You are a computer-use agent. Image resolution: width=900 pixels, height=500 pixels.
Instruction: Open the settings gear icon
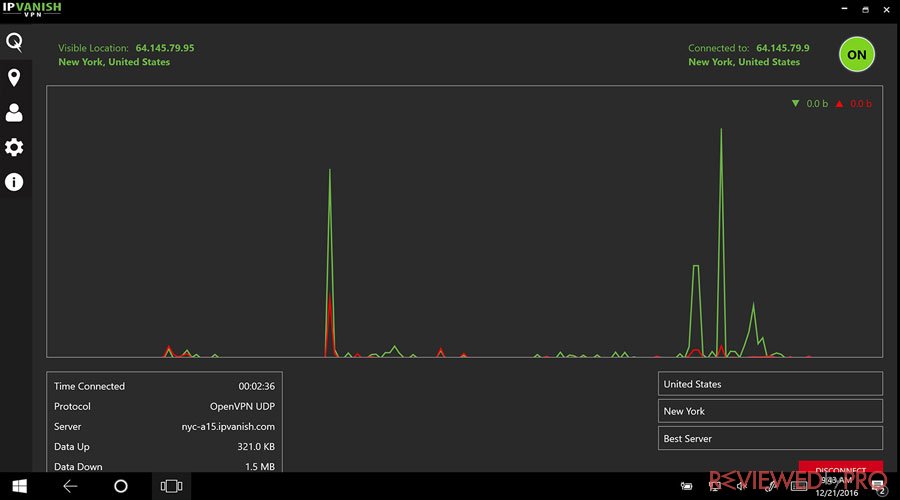pos(14,148)
